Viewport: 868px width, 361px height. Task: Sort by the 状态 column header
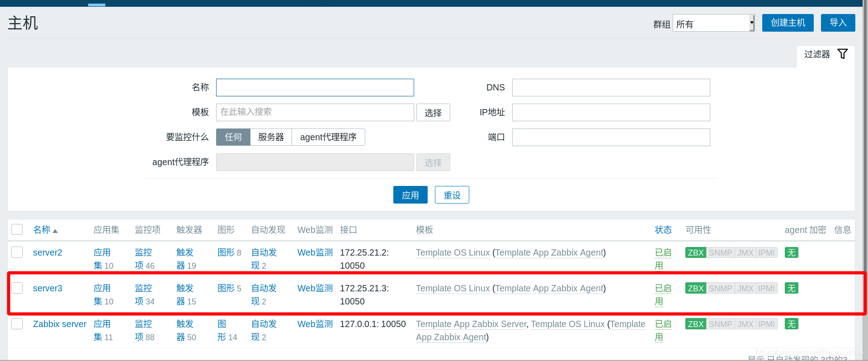[x=663, y=230]
